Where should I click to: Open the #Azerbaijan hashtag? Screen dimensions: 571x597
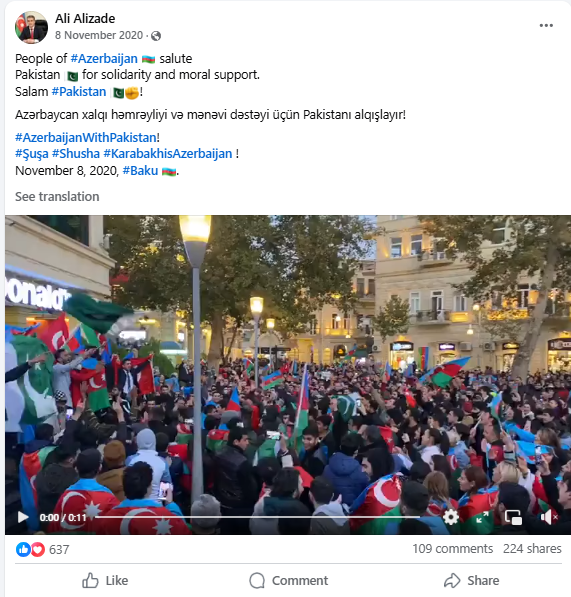point(104,59)
